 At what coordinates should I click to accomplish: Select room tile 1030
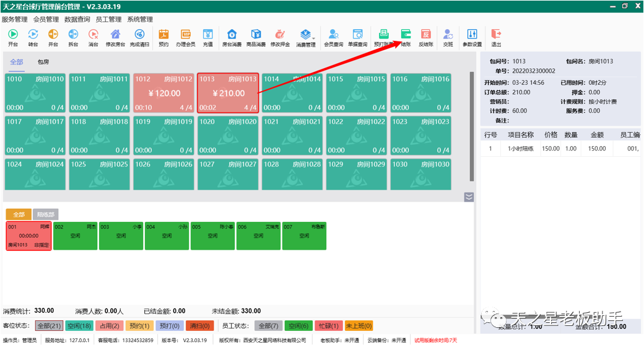(421, 174)
